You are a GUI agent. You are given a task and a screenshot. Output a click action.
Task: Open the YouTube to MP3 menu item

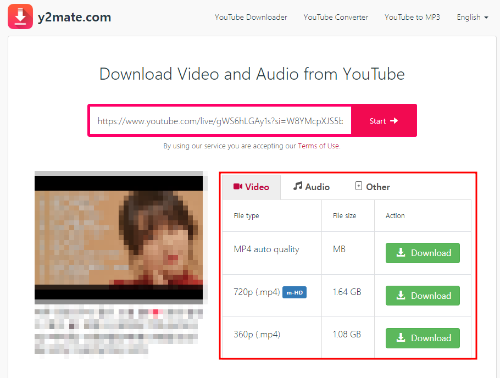tap(412, 17)
